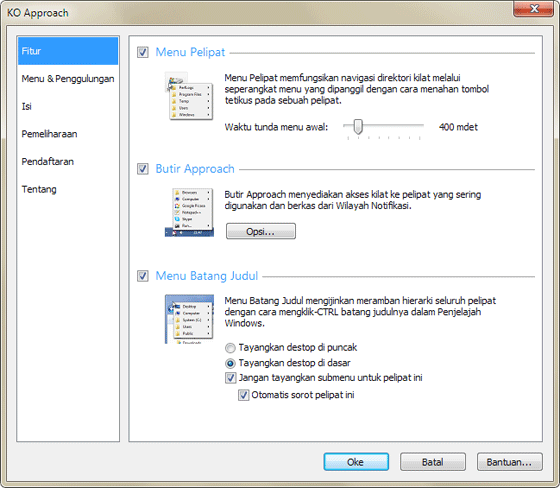Viewport: 560px width, 488px height.
Task: Cancel with the Batal button
Action: click(x=432, y=462)
